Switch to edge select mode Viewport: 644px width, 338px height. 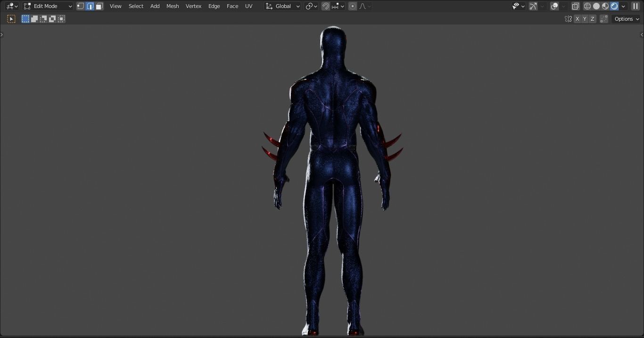90,6
